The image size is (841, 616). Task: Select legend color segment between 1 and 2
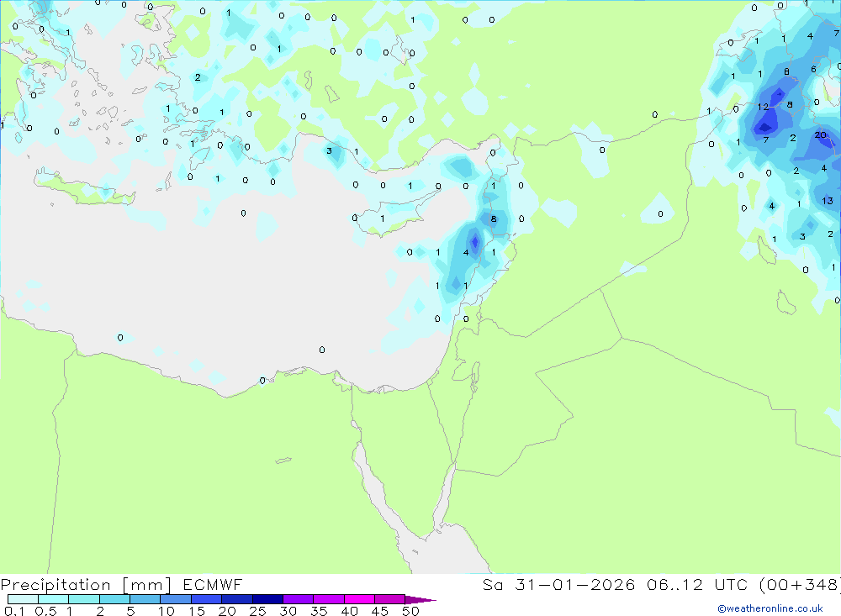point(84,599)
